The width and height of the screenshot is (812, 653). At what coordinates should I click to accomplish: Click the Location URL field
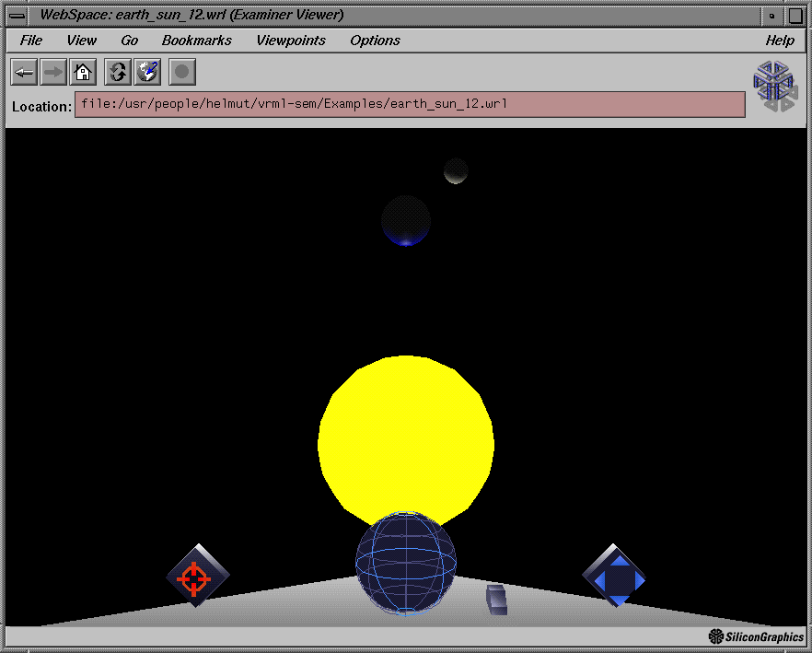[x=411, y=104]
